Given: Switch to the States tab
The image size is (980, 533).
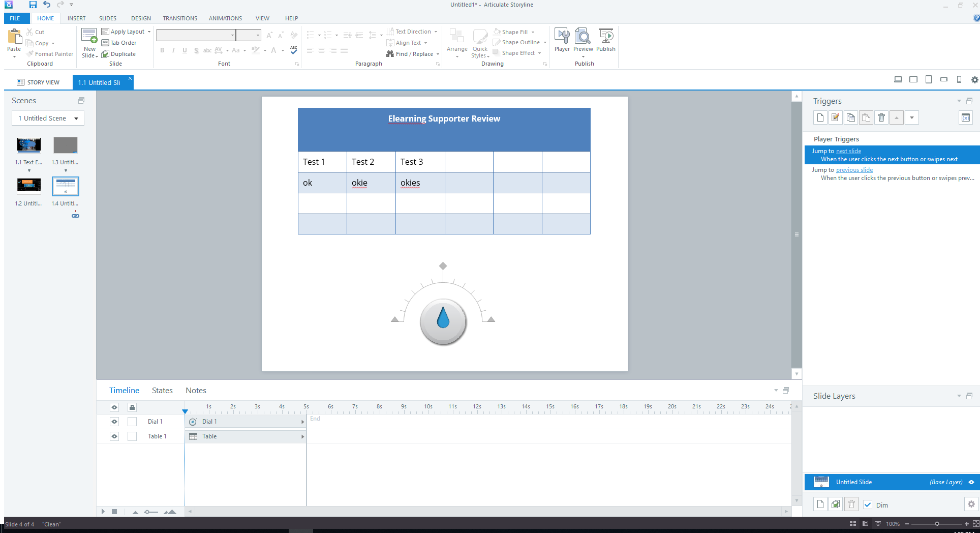Looking at the screenshot, I should 162,391.
